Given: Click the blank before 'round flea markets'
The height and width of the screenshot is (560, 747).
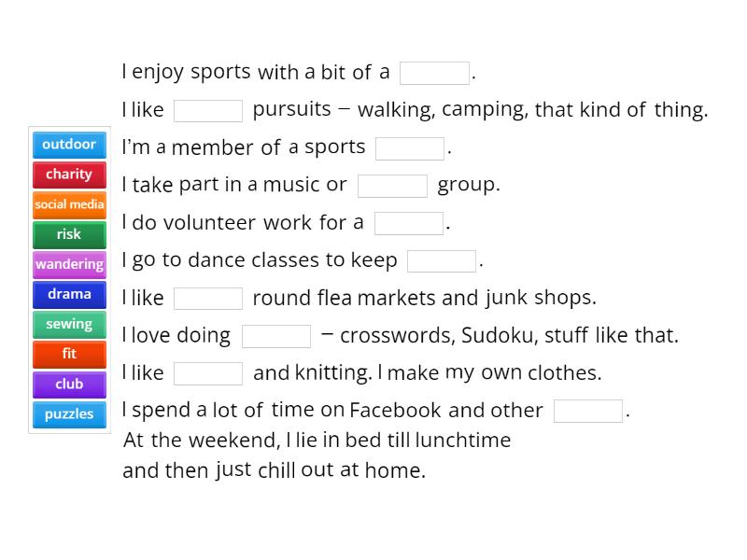Looking at the screenshot, I should (x=208, y=299).
